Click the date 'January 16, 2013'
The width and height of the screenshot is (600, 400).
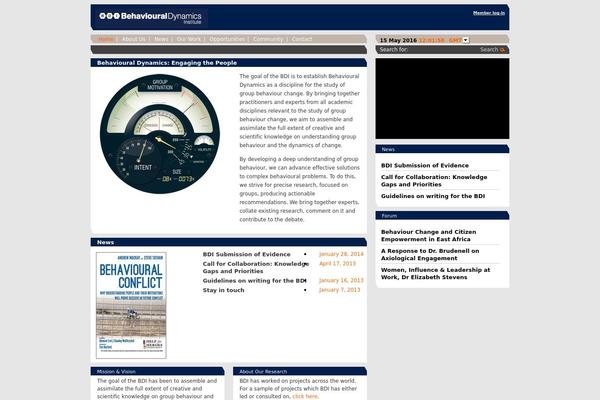click(x=341, y=280)
